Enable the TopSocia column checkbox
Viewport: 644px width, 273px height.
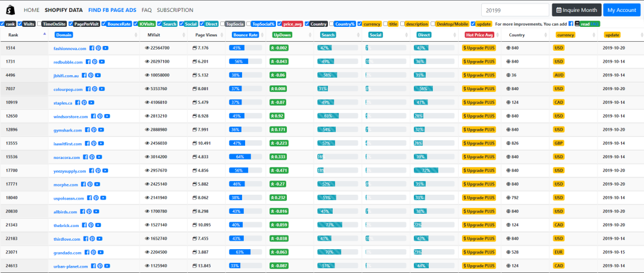click(x=222, y=24)
